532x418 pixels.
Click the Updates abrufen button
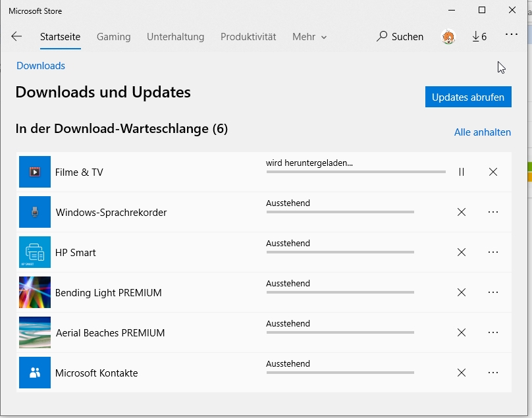pyautogui.click(x=468, y=97)
